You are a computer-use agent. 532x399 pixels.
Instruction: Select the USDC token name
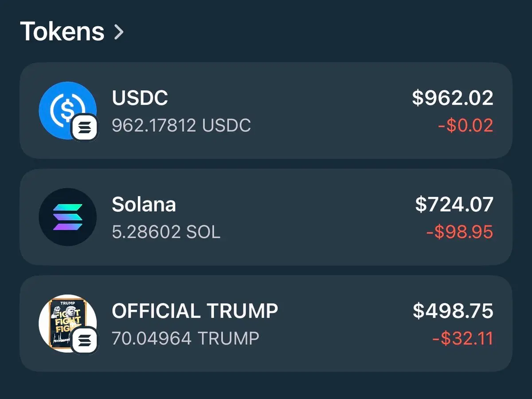tap(140, 99)
